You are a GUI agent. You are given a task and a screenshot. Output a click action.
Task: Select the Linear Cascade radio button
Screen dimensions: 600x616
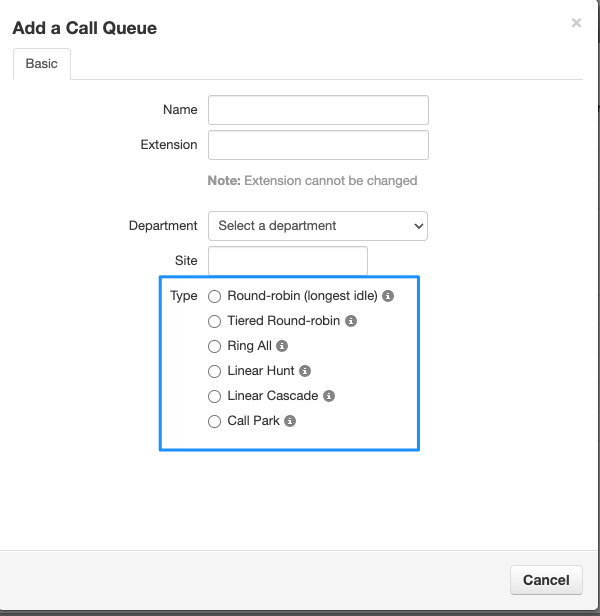click(x=215, y=396)
